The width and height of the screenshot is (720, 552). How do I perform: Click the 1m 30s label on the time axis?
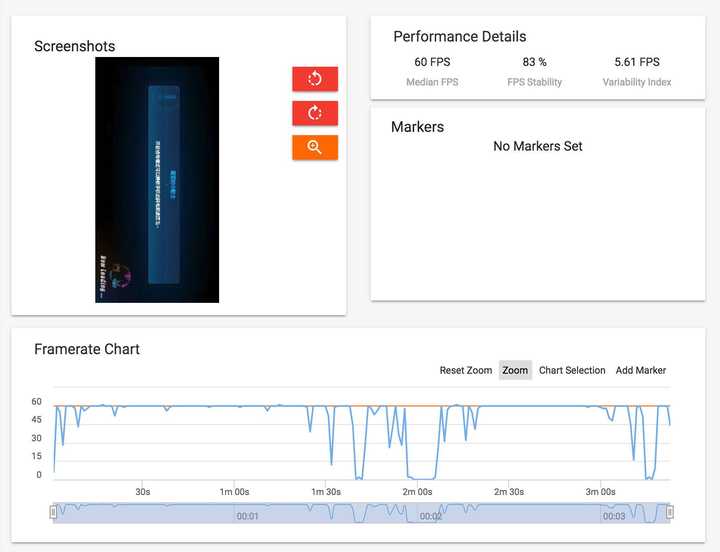pos(326,492)
